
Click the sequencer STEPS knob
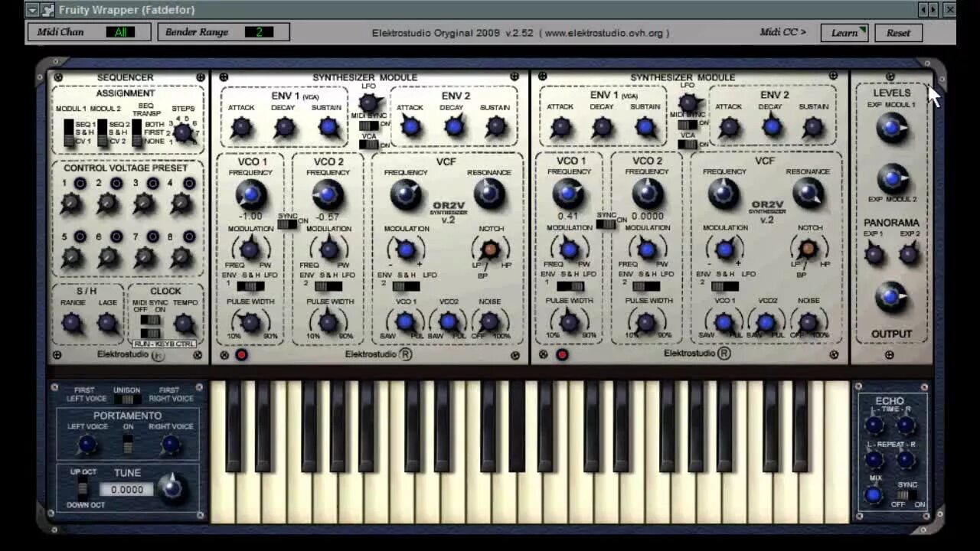(182, 132)
